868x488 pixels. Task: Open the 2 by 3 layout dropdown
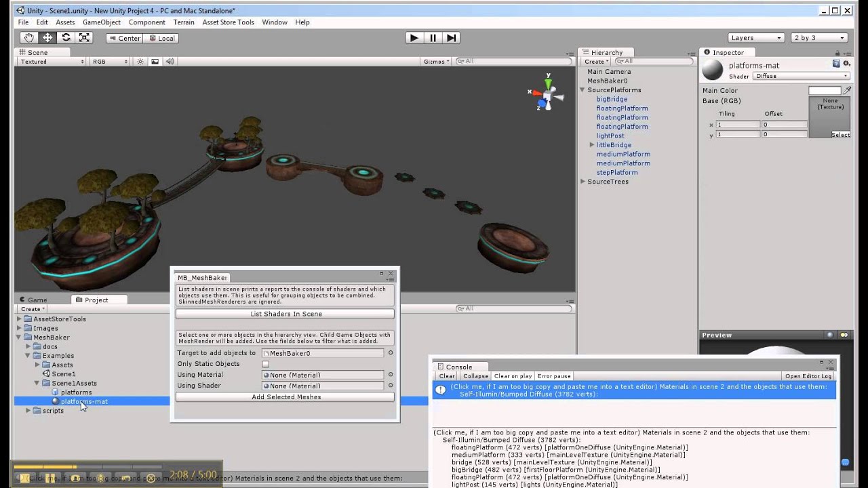pyautogui.click(x=819, y=38)
